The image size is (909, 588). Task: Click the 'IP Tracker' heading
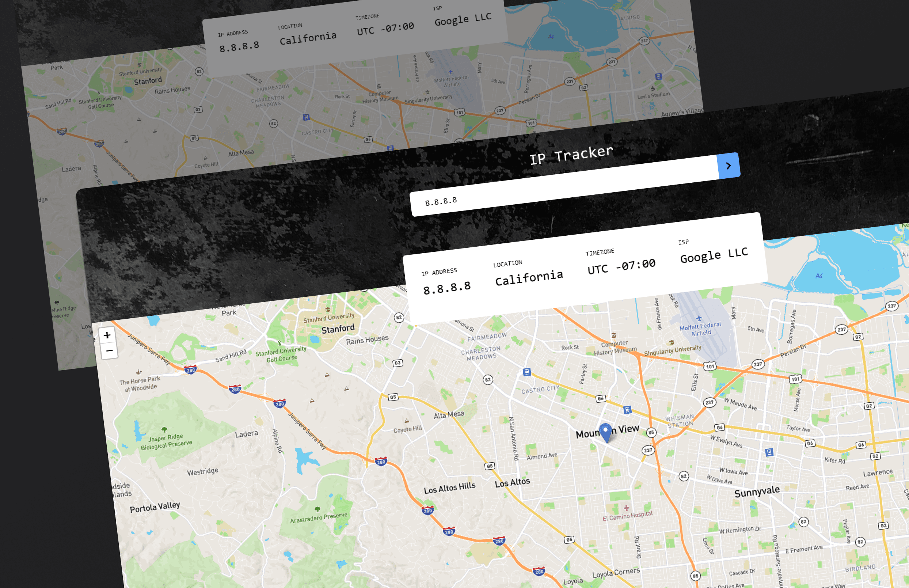[571, 155]
